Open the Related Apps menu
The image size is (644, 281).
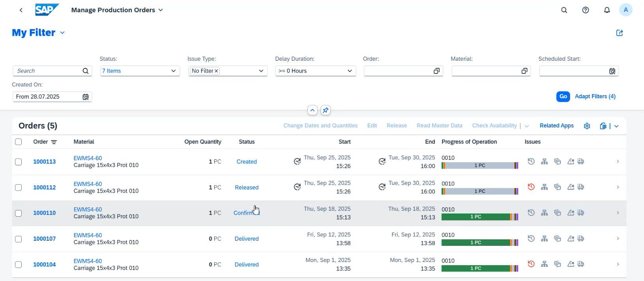click(556, 126)
